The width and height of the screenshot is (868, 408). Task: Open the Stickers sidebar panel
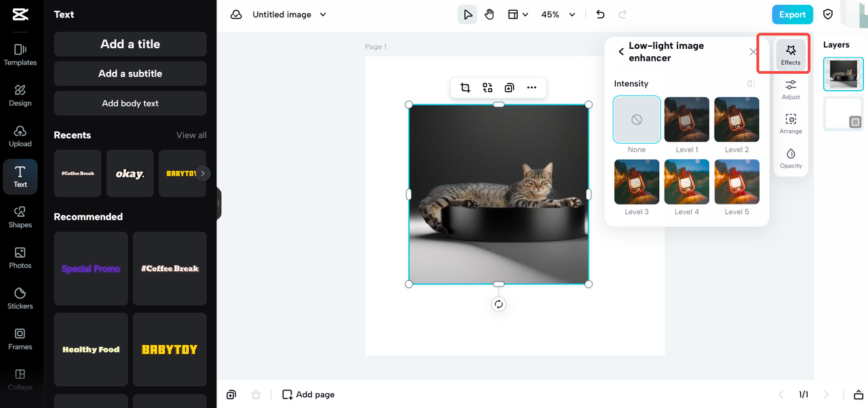pyautogui.click(x=20, y=298)
